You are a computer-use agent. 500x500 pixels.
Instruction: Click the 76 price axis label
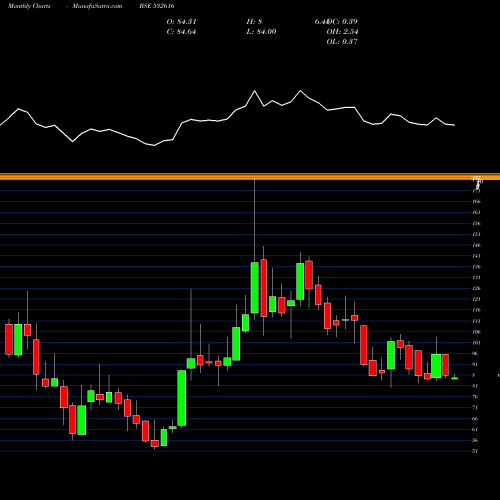(475, 397)
